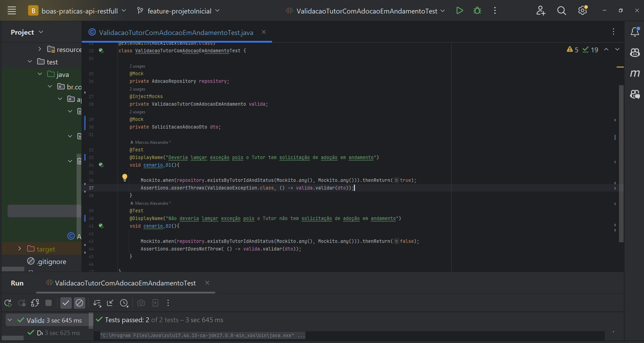
Task: Start the debug bug icon
Action: [477, 11]
